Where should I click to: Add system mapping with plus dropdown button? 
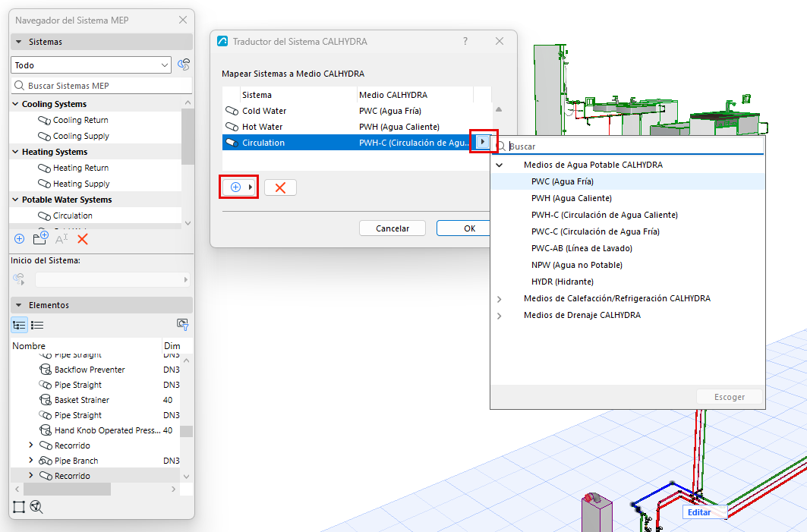tap(239, 187)
